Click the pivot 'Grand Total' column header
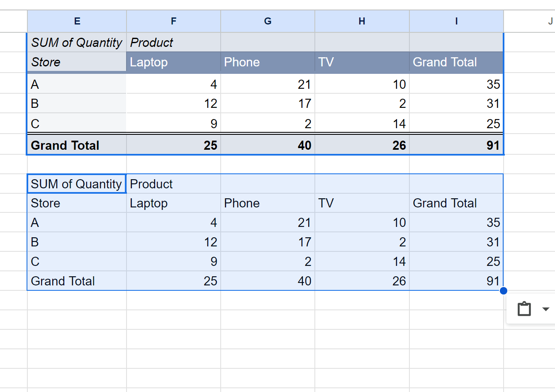The image size is (555, 392). pos(456,62)
